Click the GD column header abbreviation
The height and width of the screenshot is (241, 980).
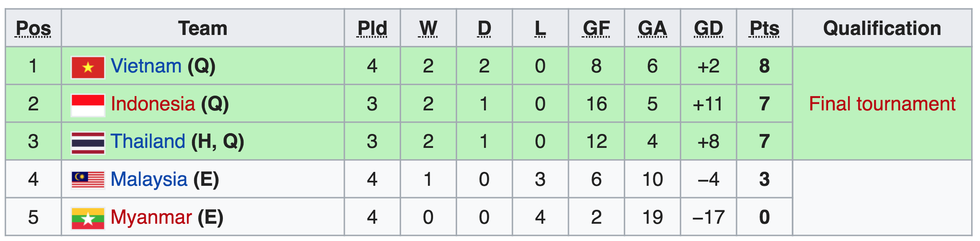708,29
